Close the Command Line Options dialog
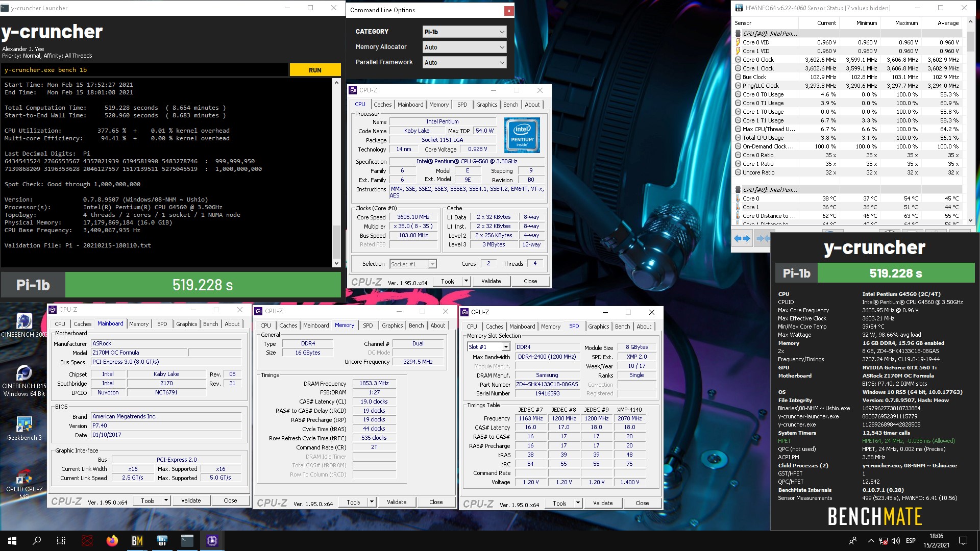980x551 pixels. pos(508,10)
